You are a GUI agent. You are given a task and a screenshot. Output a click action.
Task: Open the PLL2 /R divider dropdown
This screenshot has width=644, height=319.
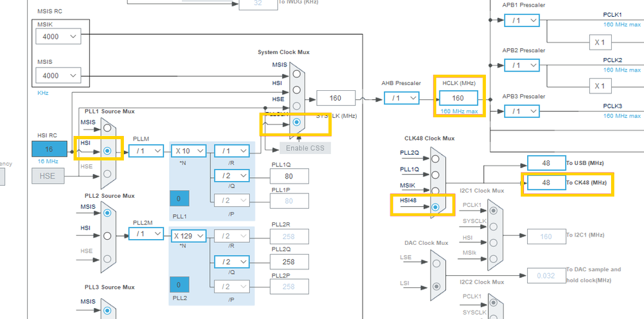pyautogui.click(x=232, y=236)
